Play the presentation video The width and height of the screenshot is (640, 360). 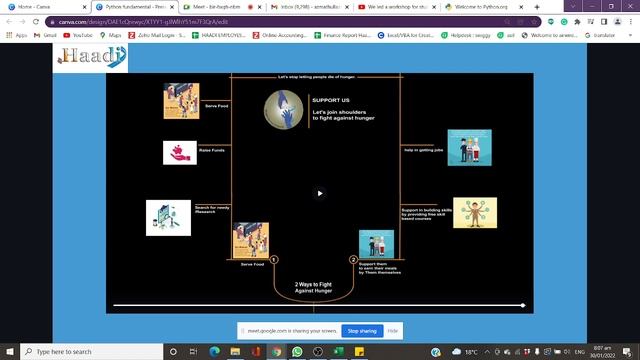coord(320,193)
